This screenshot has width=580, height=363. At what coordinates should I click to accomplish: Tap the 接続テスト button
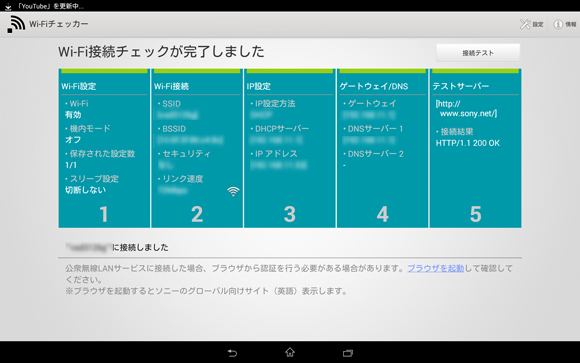478,53
